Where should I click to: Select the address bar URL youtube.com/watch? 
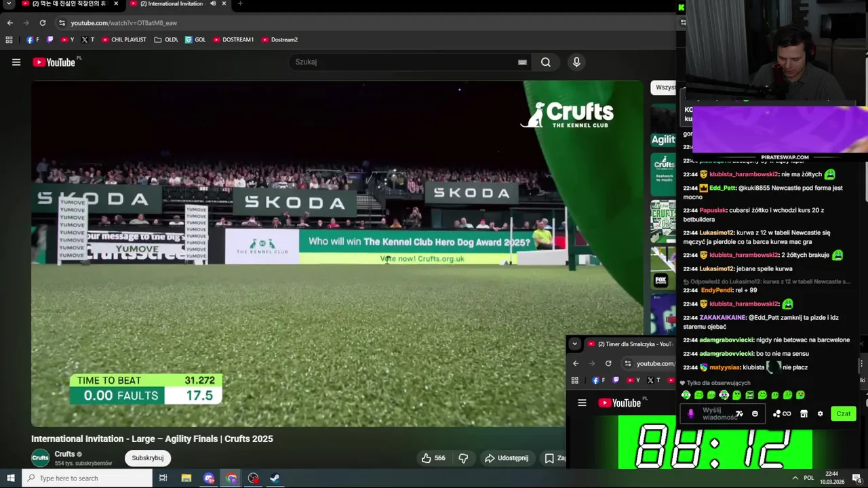[123, 23]
